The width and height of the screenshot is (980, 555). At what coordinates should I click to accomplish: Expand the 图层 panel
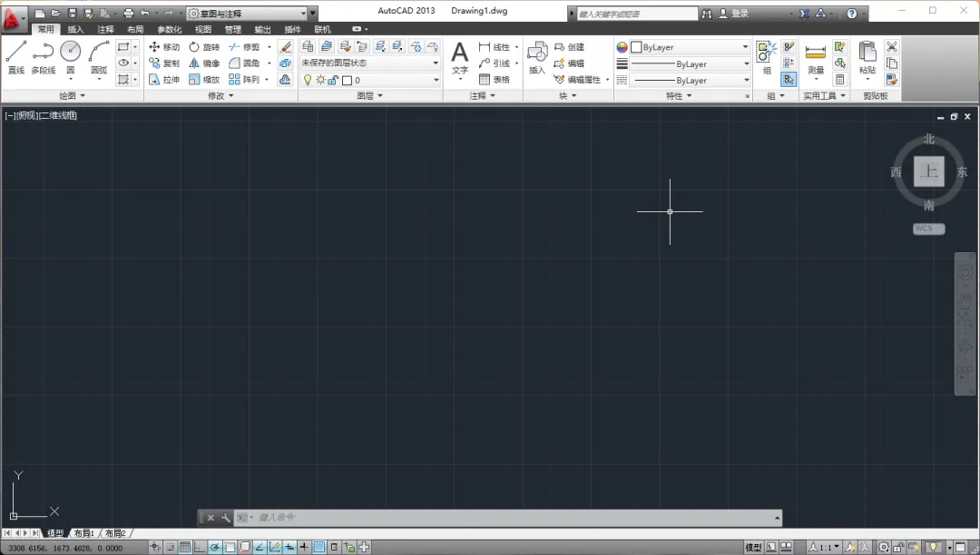(x=370, y=95)
